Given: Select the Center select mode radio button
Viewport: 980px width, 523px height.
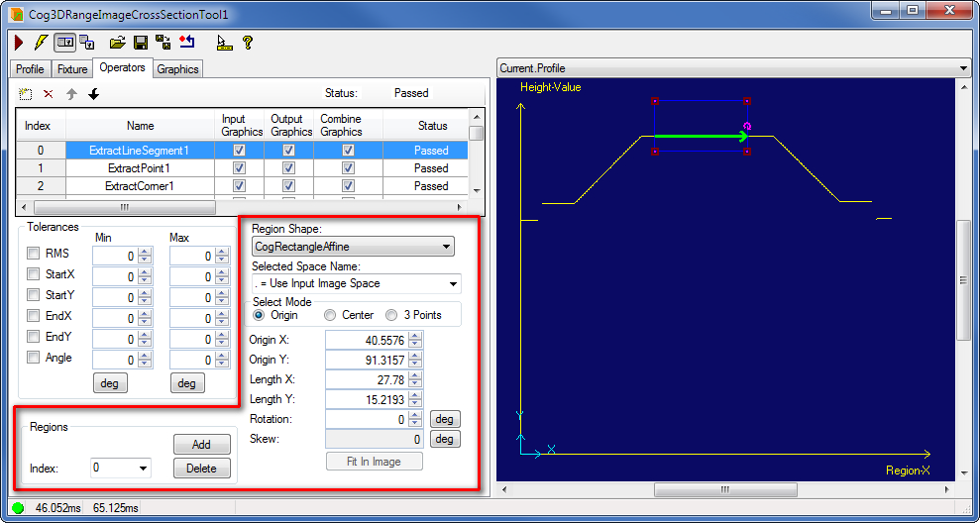Looking at the screenshot, I should coord(330,315).
